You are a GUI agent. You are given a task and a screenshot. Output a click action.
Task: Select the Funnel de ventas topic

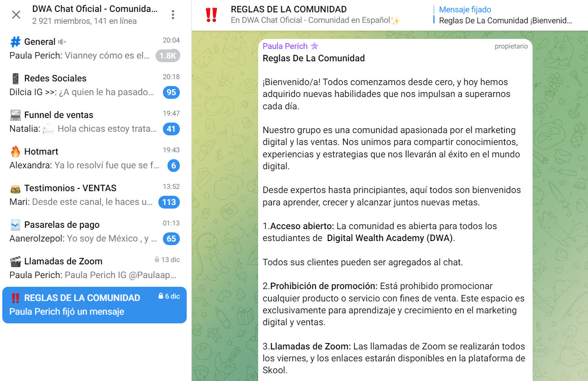click(94, 122)
